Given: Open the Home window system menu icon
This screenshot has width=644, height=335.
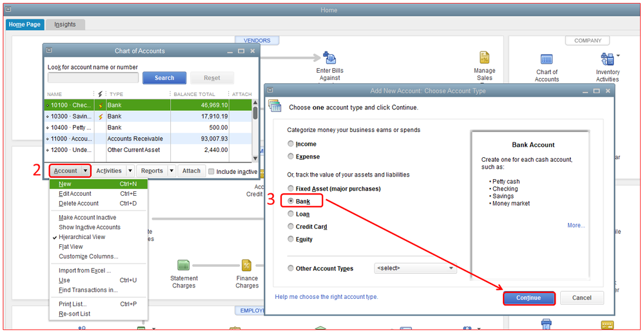Looking at the screenshot, I should pos(8,10).
